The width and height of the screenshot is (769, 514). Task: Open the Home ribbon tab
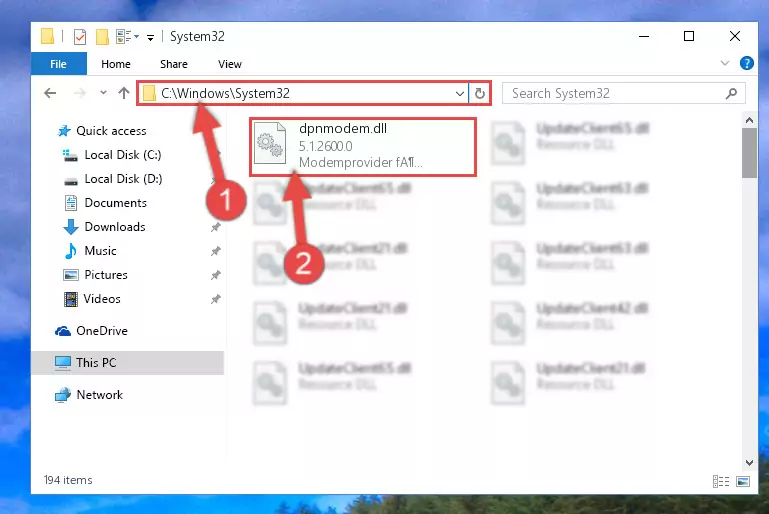tap(116, 64)
